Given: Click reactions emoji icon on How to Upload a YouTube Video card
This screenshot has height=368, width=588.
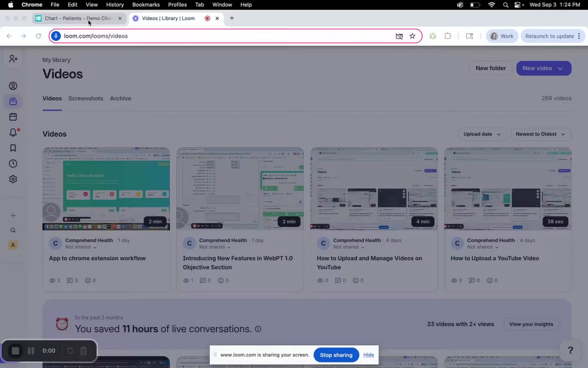Looking at the screenshot, I should [490, 280].
